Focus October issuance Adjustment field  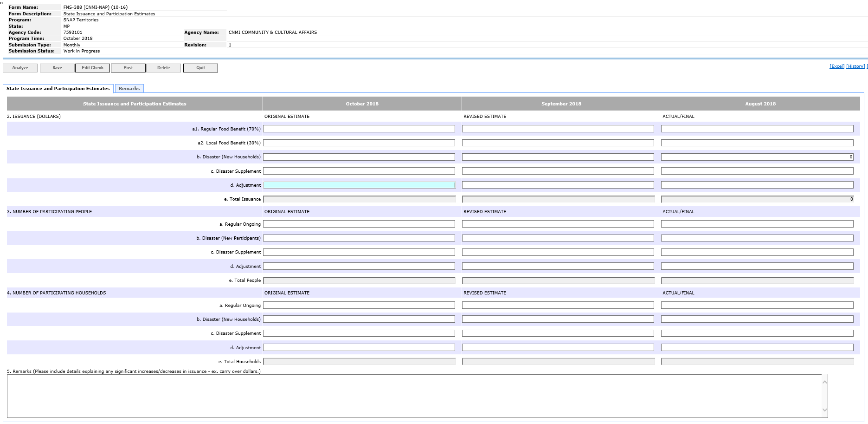(x=359, y=185)
